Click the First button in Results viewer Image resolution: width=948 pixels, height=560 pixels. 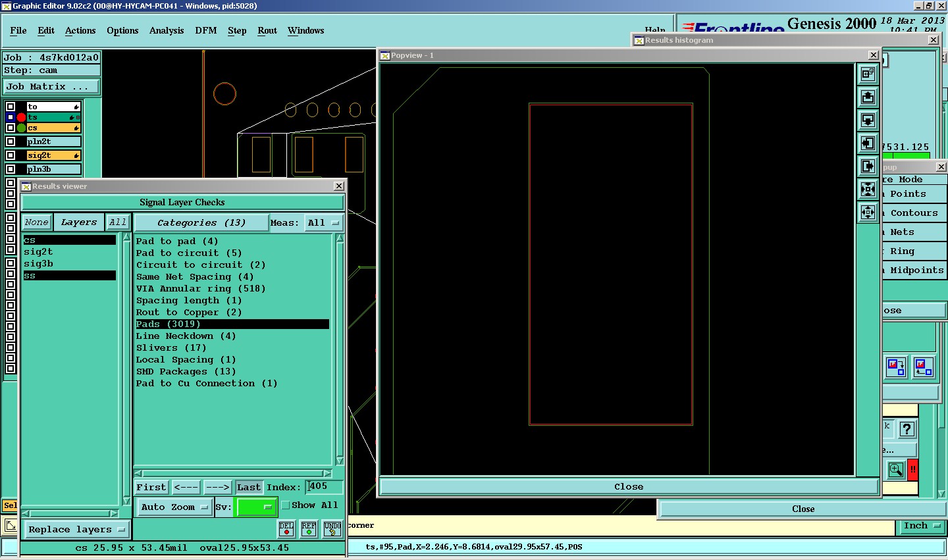[151, 488]
